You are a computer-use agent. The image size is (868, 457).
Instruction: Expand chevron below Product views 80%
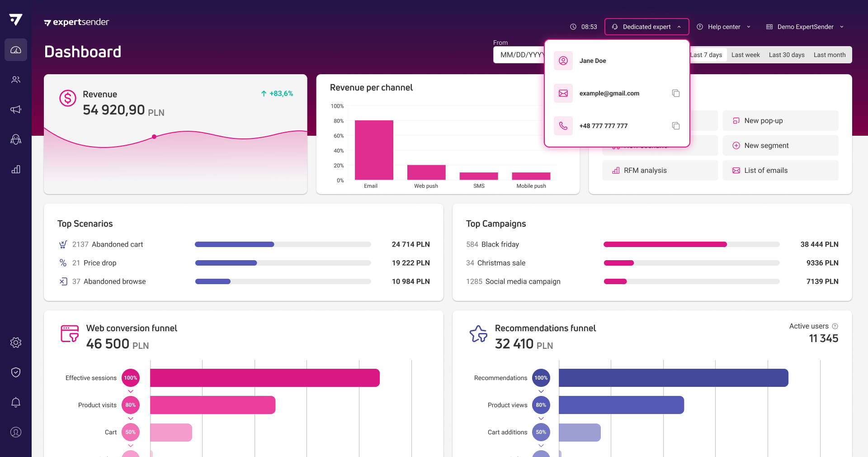(541, 419)
